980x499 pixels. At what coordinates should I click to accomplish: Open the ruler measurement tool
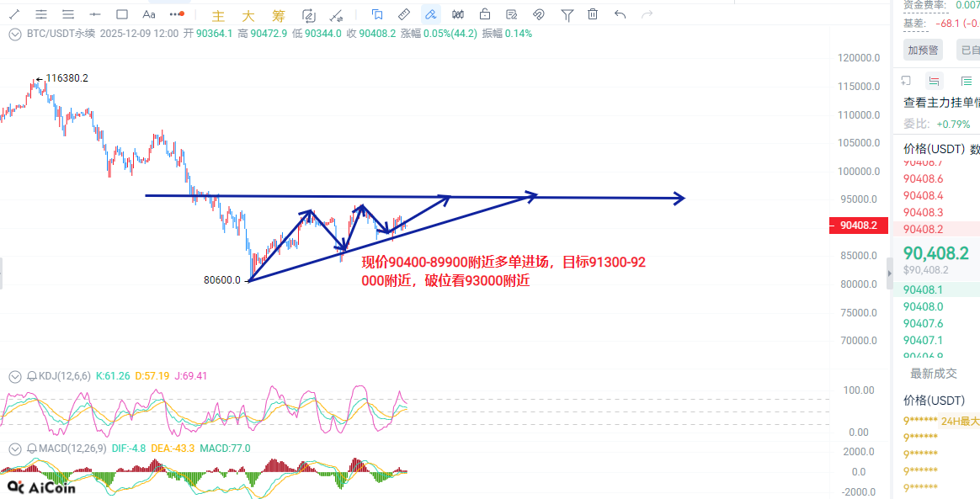404,14
